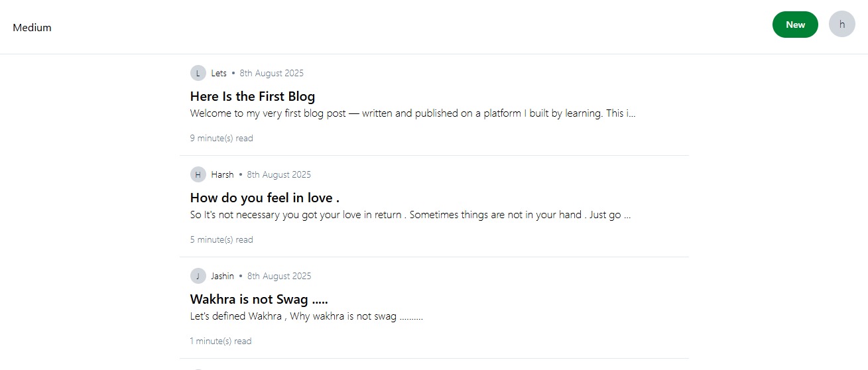Click the date on Lets's post
The height and width of the screenshot is (370, 868).
point(271,73)
